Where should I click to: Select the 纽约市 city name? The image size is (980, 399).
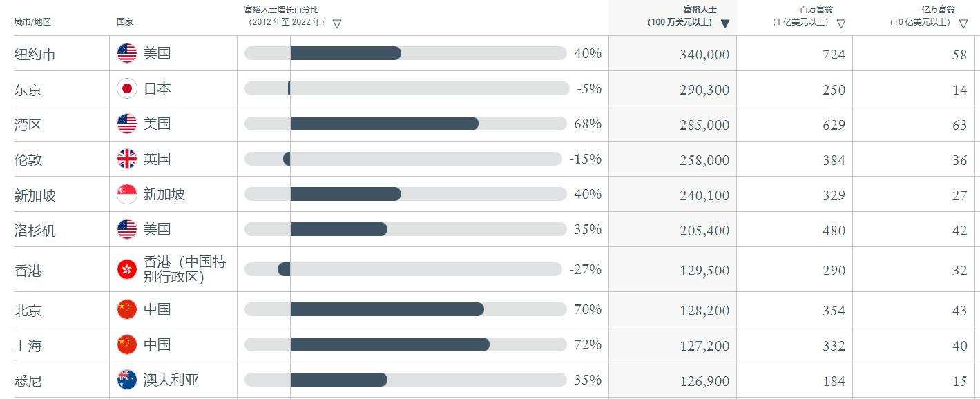35,55
